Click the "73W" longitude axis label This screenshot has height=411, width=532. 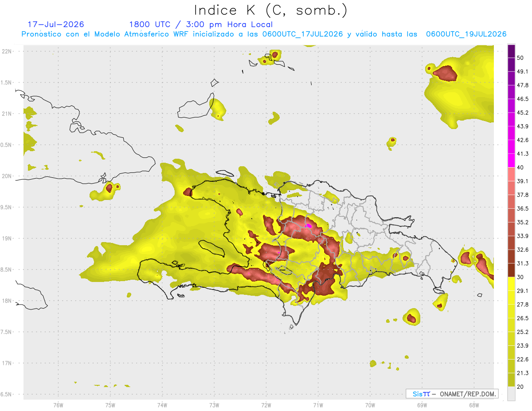coord(214,405)
